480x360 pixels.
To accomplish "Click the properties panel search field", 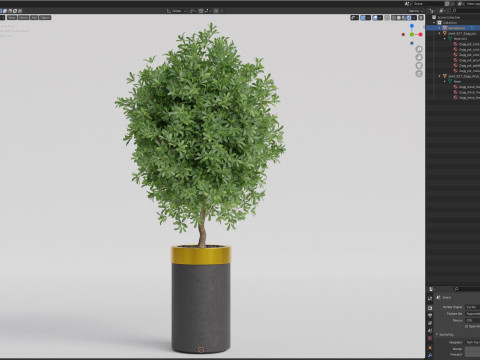I will coord(467,289).
